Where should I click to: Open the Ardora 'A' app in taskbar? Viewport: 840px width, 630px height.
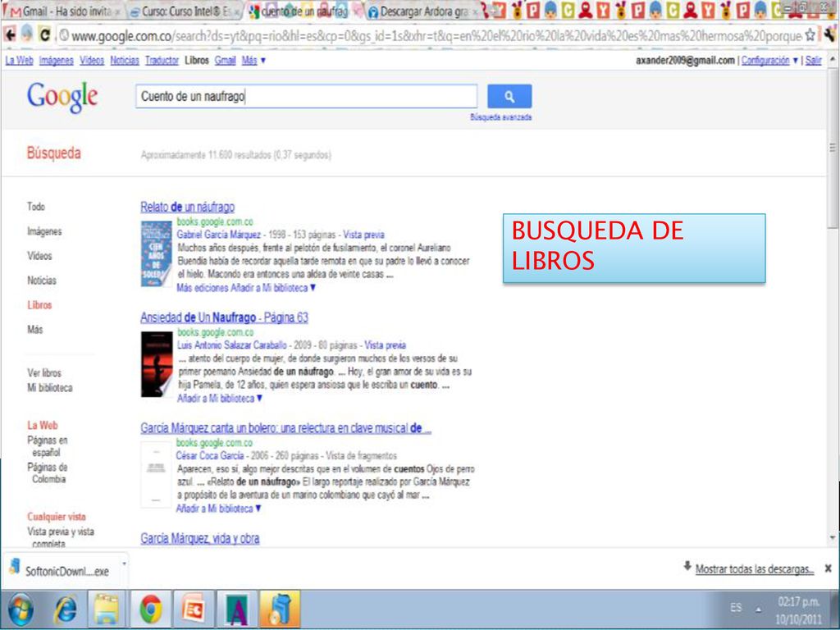[x=237, y=609]
